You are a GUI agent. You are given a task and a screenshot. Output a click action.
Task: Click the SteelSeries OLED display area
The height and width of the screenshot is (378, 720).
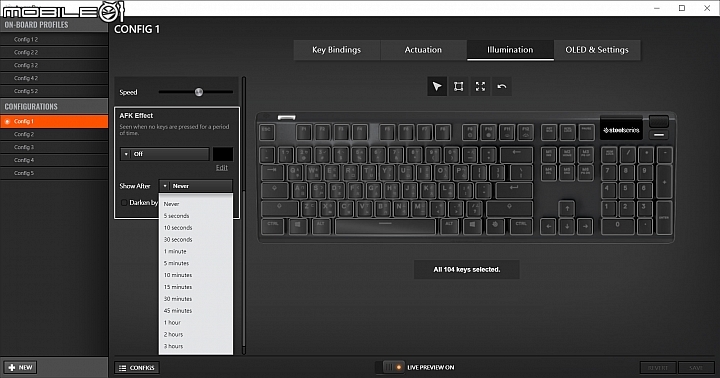(621, 130)
